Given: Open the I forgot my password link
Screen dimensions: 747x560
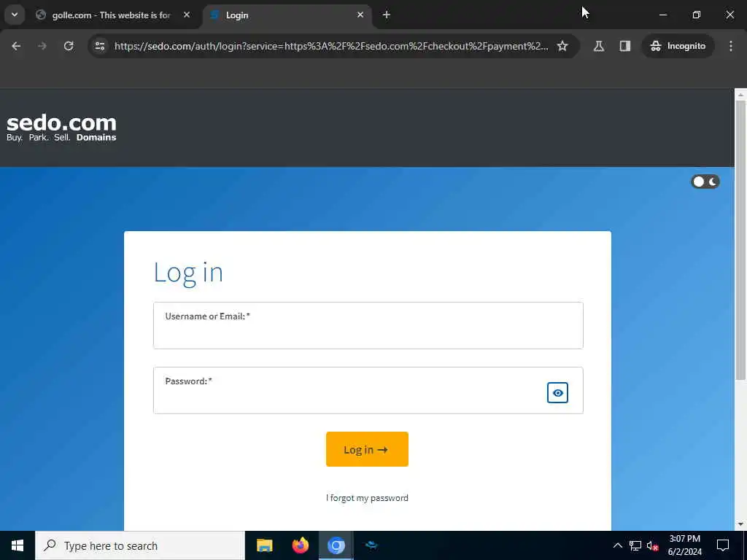Looking at the screenshot, I should tap(367, 497).
